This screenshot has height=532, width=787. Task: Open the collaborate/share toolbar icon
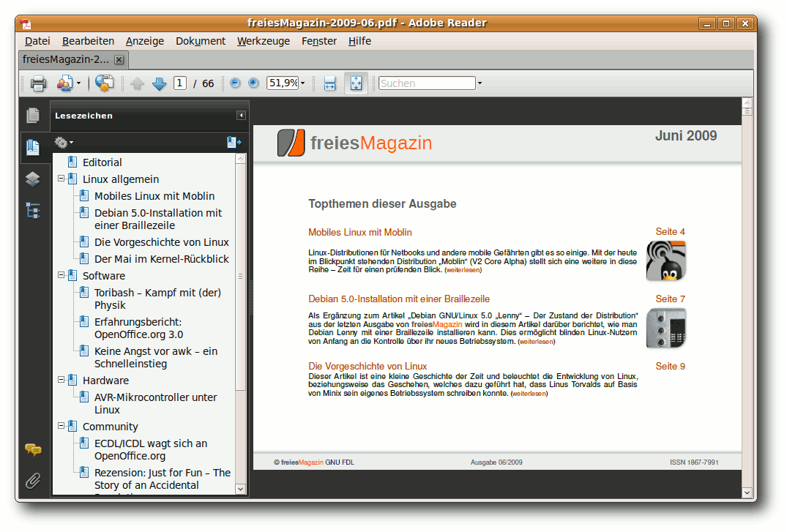[x=64, y=83]
